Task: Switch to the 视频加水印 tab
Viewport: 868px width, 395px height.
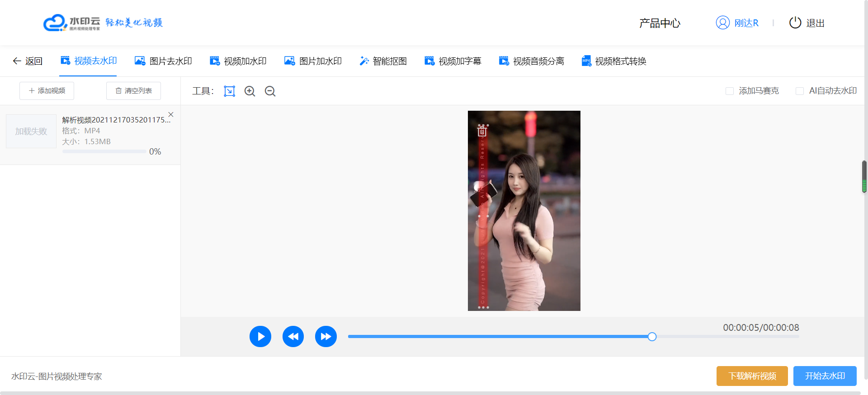Action: point(238,61)
